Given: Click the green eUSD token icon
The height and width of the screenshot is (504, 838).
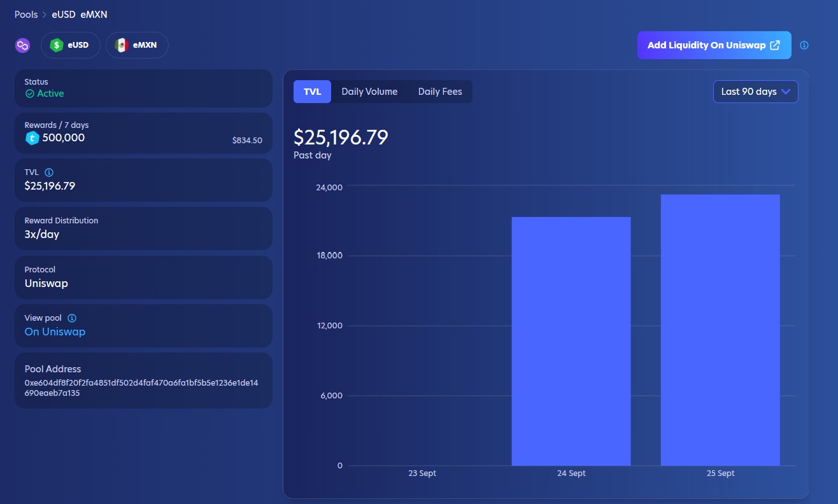Looking at the screenshot, I should (x=57, y=45).
